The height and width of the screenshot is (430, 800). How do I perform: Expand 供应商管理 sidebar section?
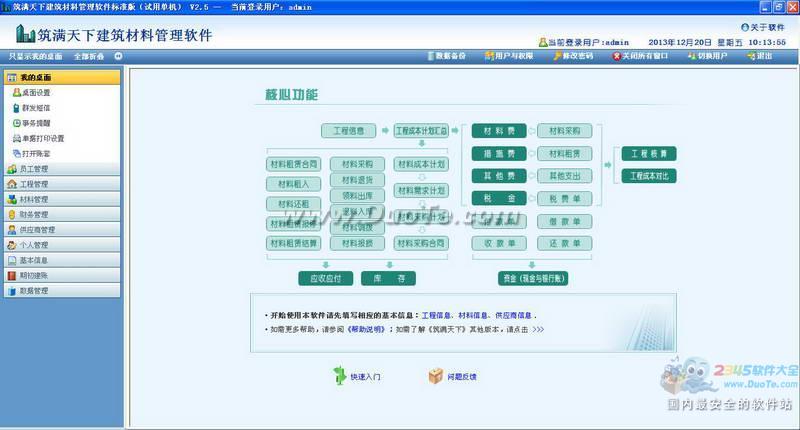[x=62, y=230]
